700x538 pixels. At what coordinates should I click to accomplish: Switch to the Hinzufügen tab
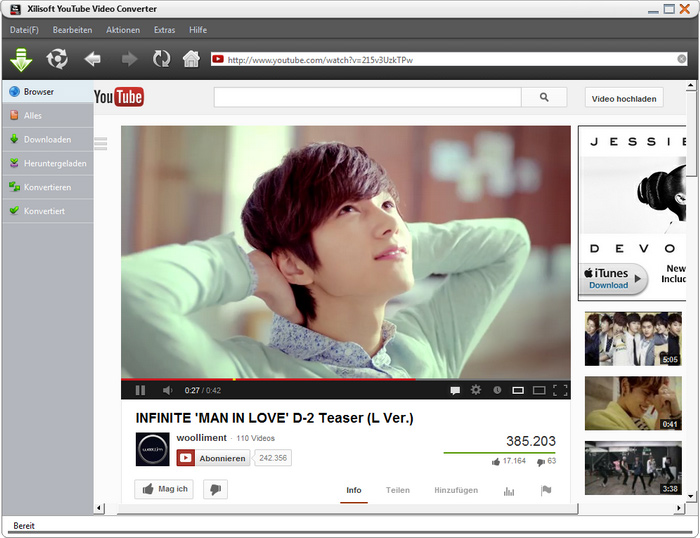coord(456,490)
